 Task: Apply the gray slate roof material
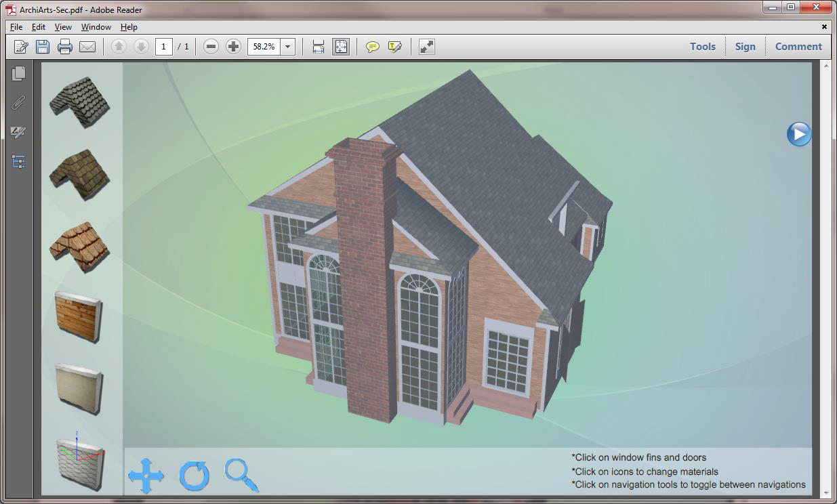(79, 102)
